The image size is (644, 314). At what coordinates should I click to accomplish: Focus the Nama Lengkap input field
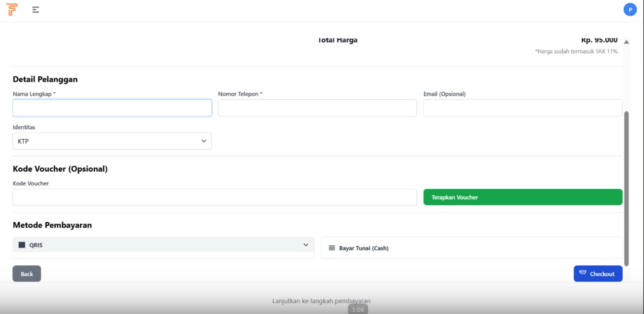pyautogui.click(x=112, y=108)
